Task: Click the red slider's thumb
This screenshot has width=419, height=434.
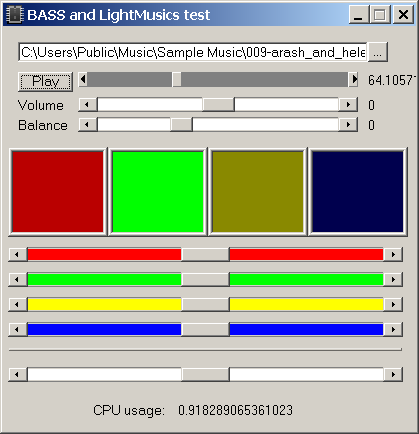Action: click(205, 255)
